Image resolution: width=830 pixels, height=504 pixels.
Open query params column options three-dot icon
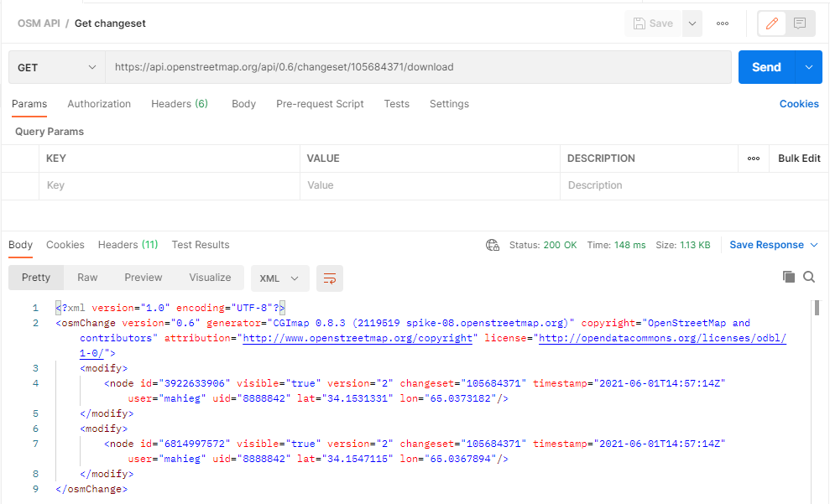(753, 158)
